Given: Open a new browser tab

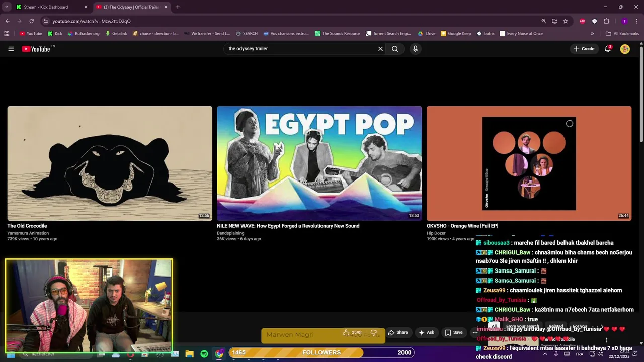Looking at the screenshot, I should click(x=178, y=7).
